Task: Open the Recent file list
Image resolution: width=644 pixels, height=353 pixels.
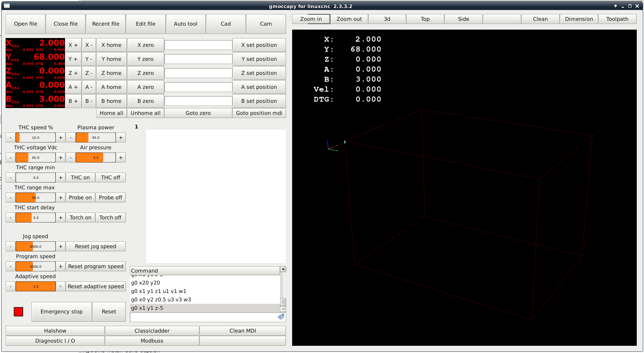Action: 106,24
